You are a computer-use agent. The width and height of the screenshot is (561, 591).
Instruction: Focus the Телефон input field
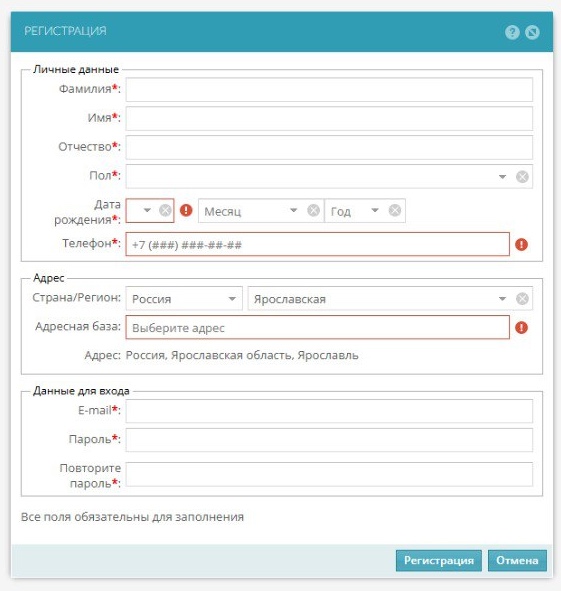coord(317,245)
